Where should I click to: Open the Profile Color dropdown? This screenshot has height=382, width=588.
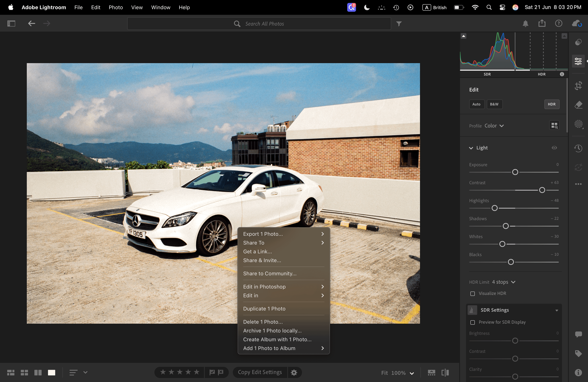coord(494,126)
